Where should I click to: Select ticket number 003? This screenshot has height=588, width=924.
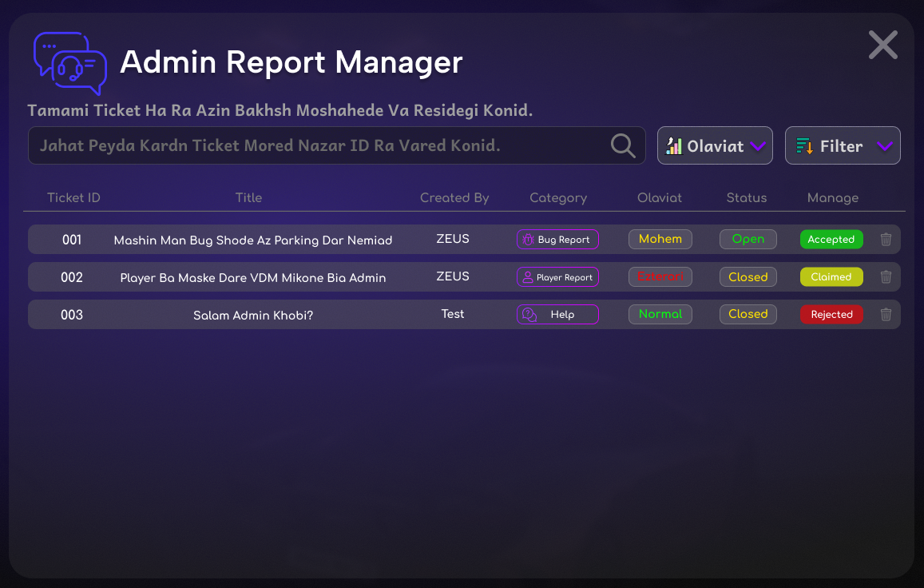(x=72, y=315)
